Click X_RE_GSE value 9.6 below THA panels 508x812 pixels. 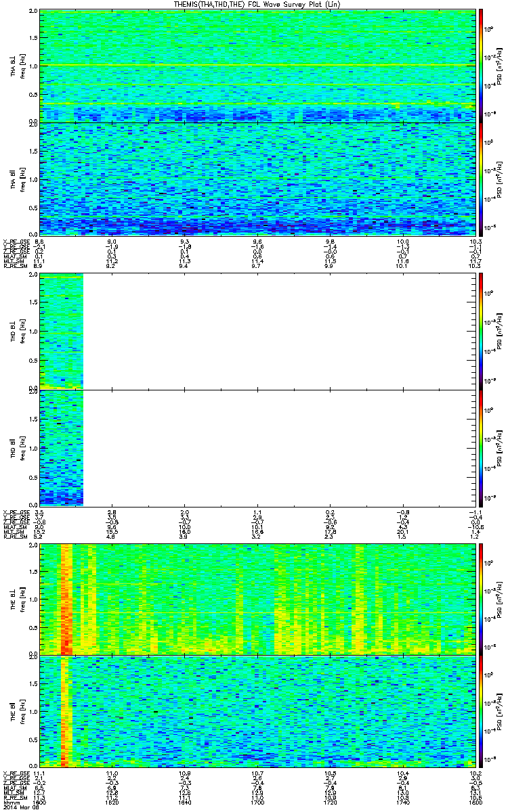(258, 242)
